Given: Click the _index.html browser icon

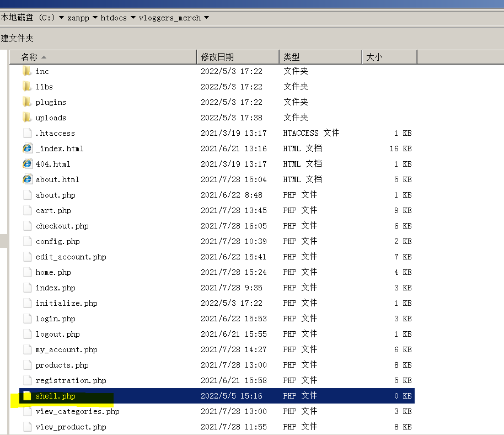Looking at the screenshot, I should point(28,148).
